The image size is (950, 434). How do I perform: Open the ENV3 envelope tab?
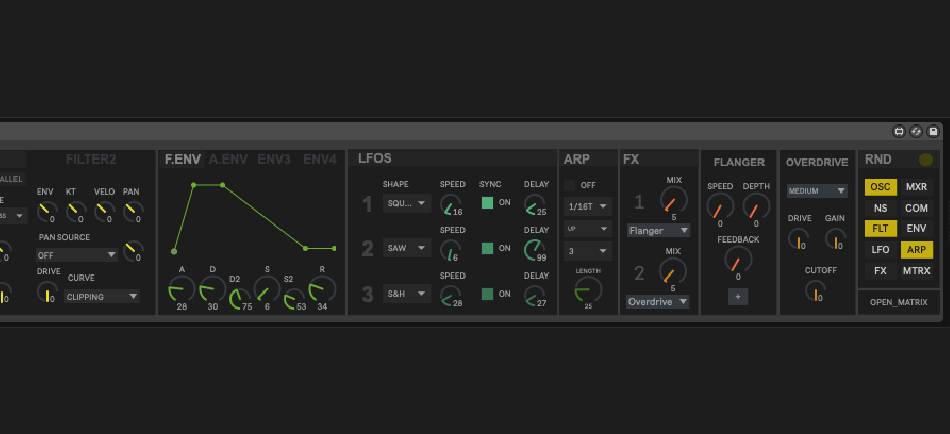[274, 159]
